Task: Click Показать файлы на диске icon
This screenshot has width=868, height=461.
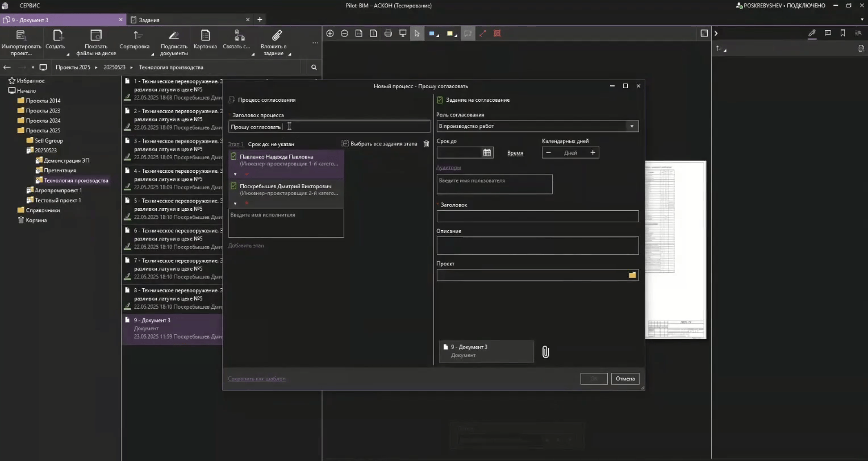Action: (96, 36)
